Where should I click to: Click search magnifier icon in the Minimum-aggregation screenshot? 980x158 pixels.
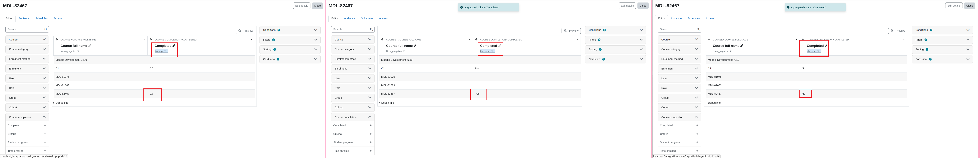click(x=698, y=29)
